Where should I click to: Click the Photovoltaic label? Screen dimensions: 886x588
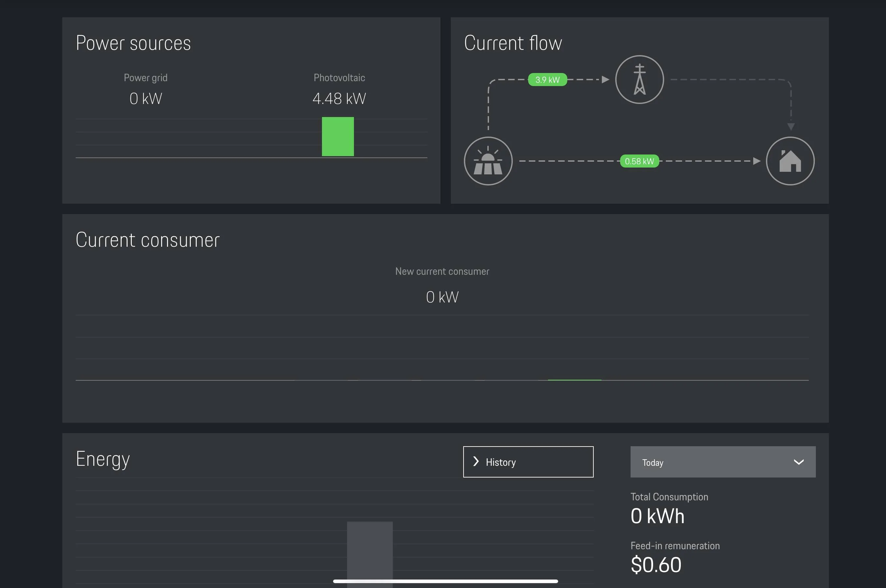pos(339,78)
